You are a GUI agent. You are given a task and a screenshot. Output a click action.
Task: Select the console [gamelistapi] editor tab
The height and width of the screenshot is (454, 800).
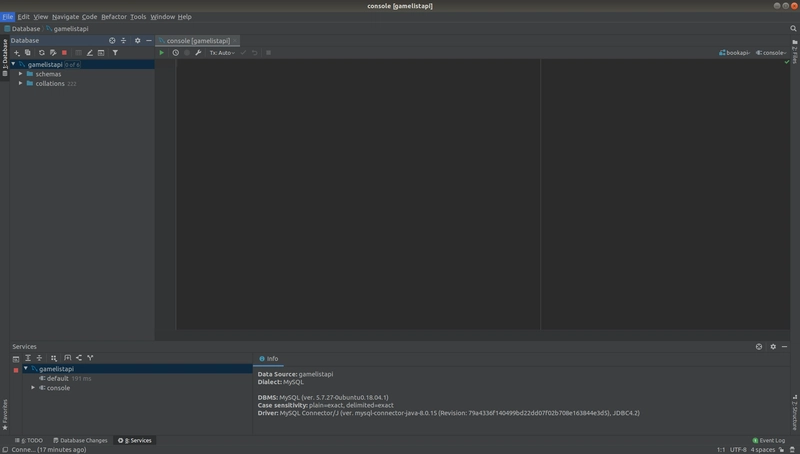pyautogui.click(x=198, y=41)
